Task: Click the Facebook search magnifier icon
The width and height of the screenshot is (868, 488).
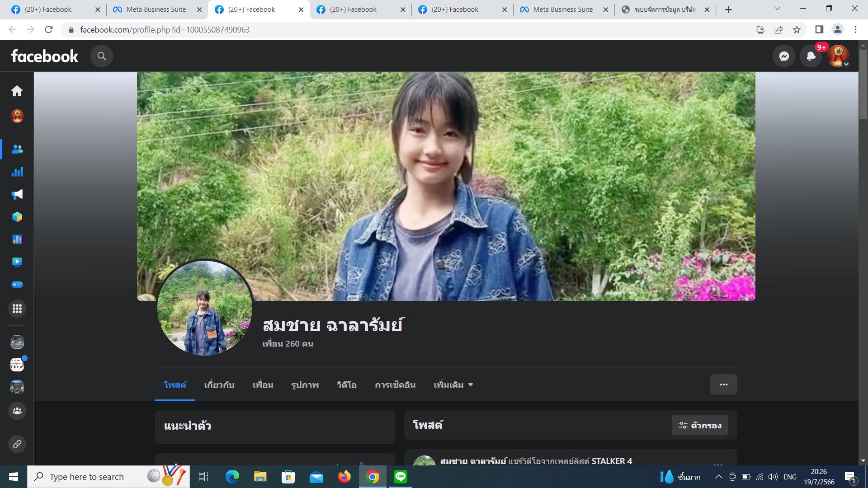Action: tap(102, 56)
